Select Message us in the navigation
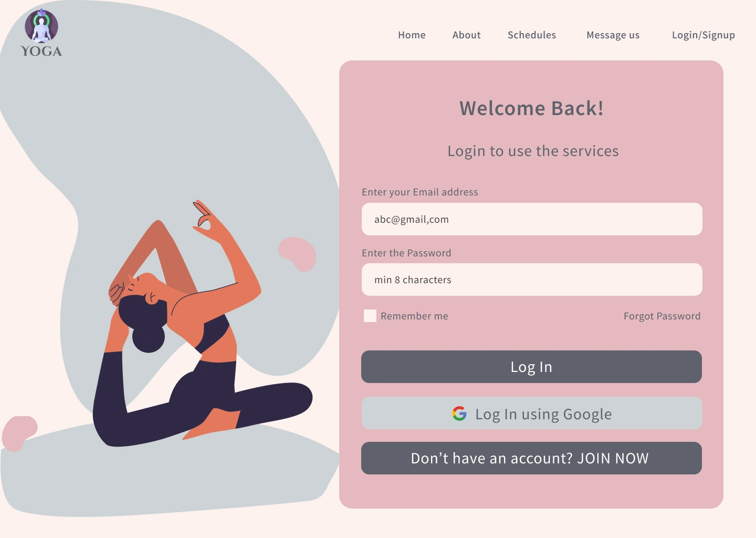756x538 pixels. 613,35
